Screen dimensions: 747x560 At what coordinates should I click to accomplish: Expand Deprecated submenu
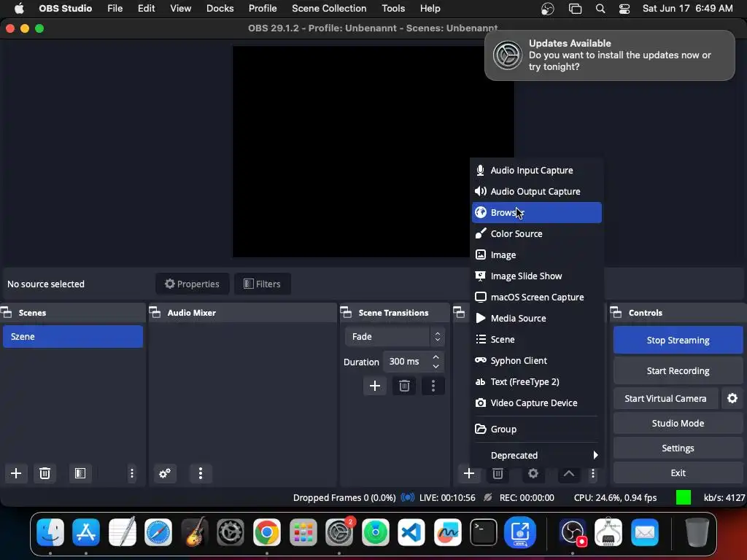coord(537,455)
